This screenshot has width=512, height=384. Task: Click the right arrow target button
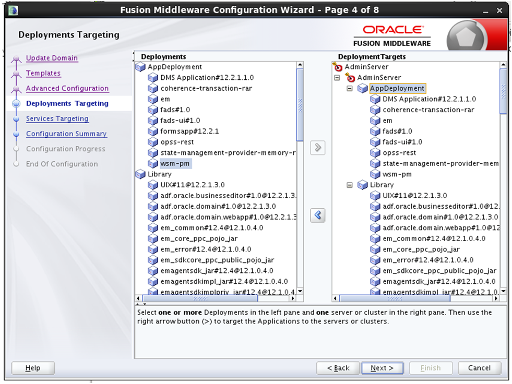click(x=317, y=147)
